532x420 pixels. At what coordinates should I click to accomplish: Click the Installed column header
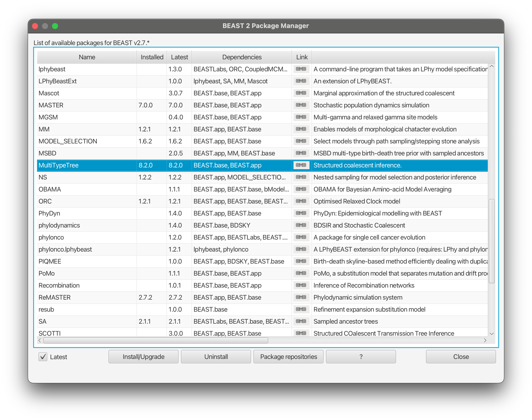coord(152,57)
